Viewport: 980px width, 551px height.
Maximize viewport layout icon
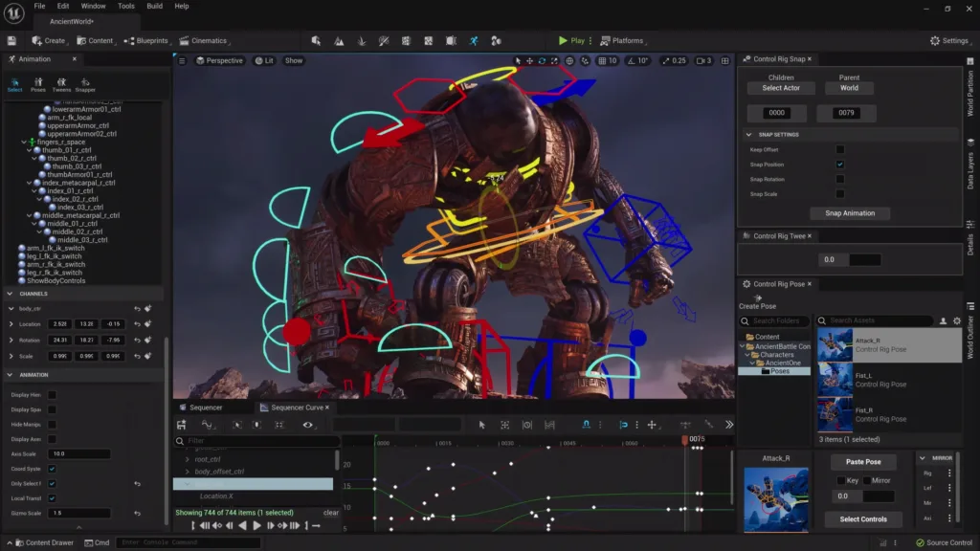(x=725, y=60)
